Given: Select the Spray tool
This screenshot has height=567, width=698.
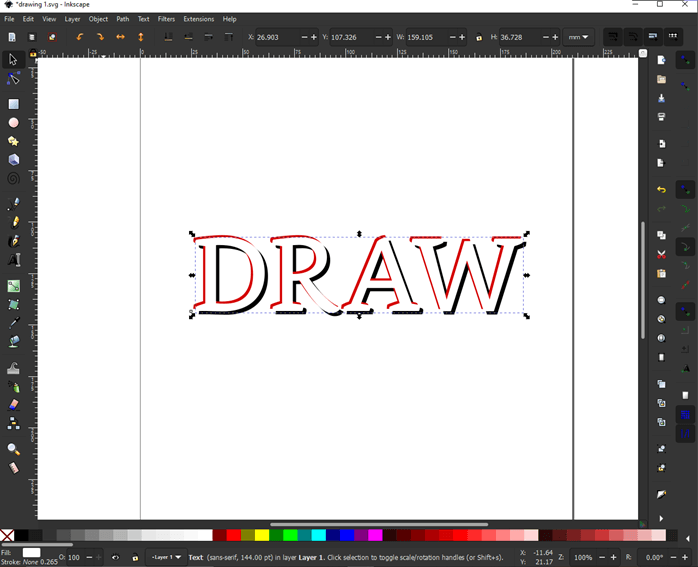Looking at the screenshot, I should click(13, 387).
